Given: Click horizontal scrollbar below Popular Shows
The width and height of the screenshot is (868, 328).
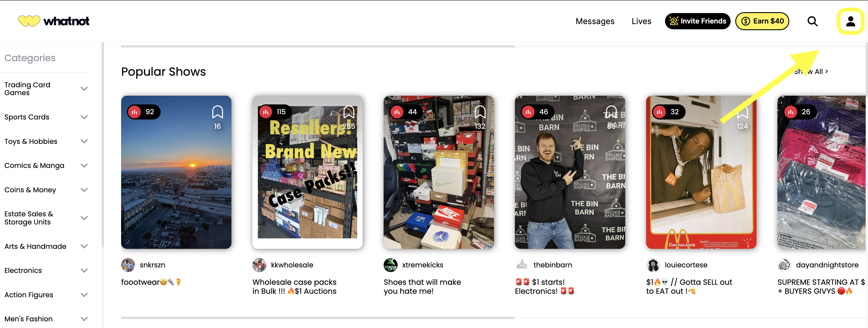Looking at the screenshot, I should point(317,318).
